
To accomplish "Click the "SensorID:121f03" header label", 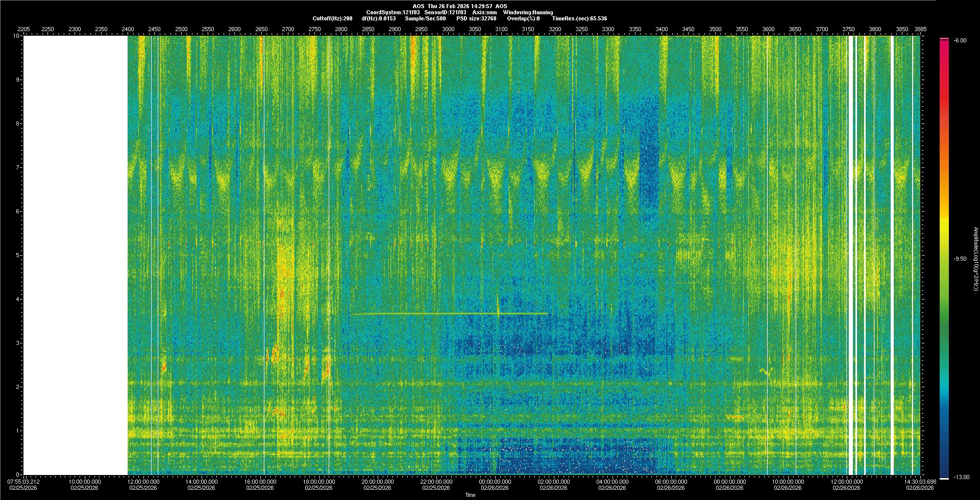I will 445,12.
